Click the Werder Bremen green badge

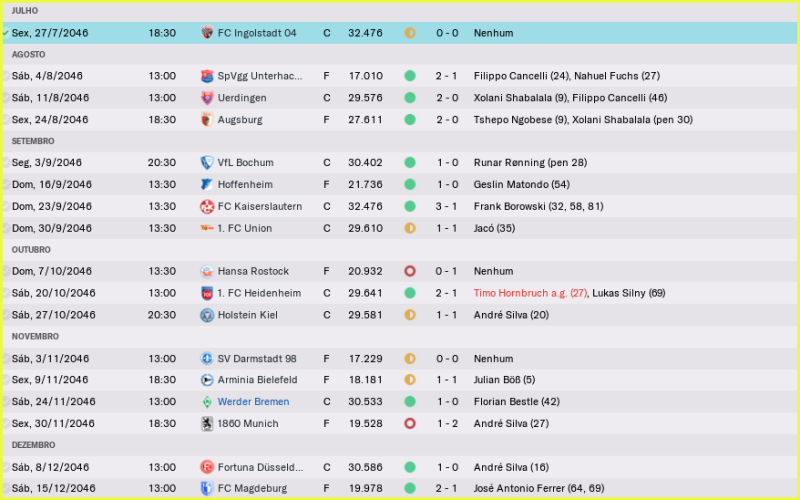click(x=207, y=402)
